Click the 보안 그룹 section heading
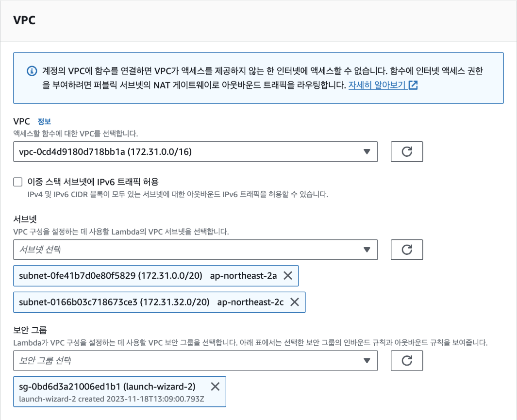The height and width of the screenshot is (420, 517). (30, 330)
